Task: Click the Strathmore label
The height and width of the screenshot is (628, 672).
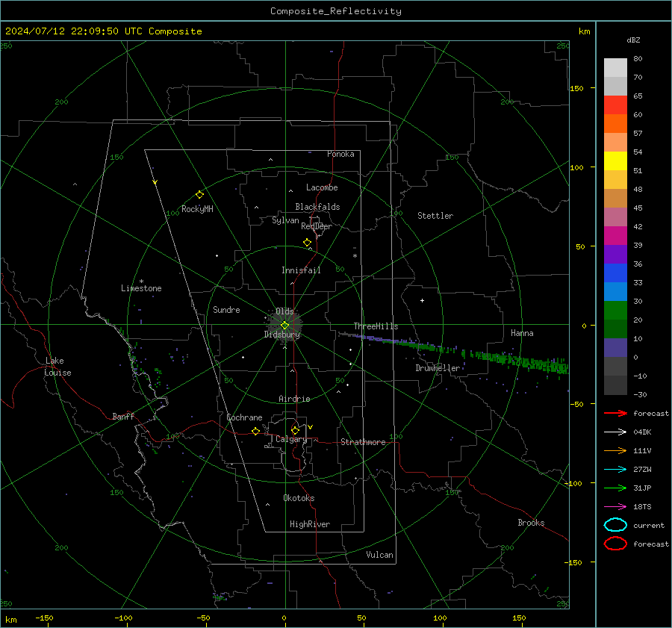Action: [x=363, y=442]
